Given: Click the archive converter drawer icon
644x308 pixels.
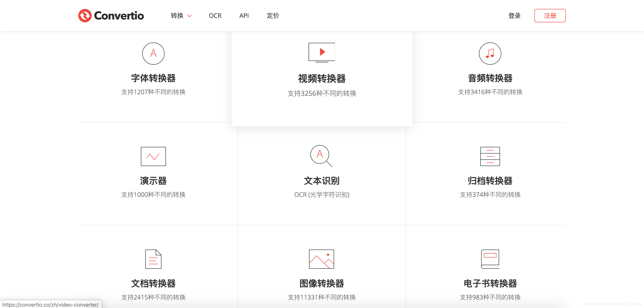Looking at the screenshot, I should pyautogui.click(x=490, y=156).
